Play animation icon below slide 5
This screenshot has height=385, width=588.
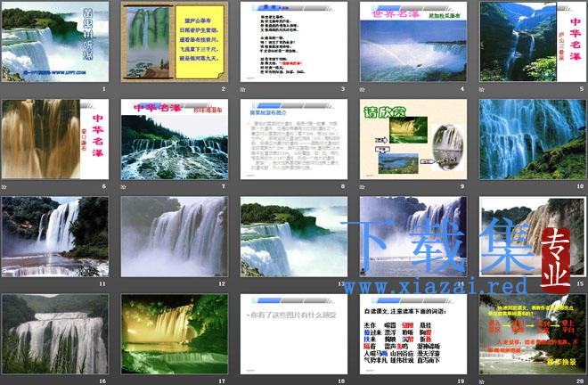click(x=481, y=90)
